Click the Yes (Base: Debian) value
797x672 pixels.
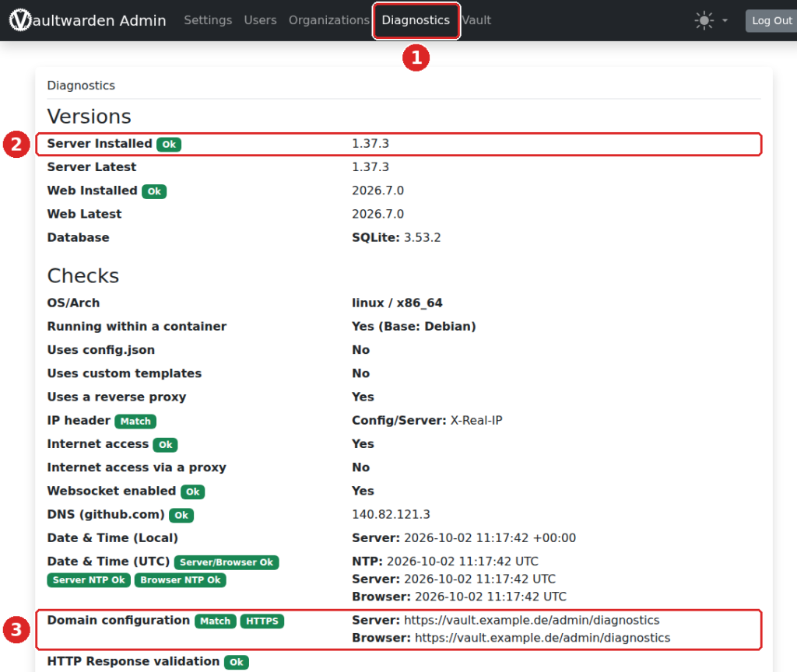(x=414, y=326)
